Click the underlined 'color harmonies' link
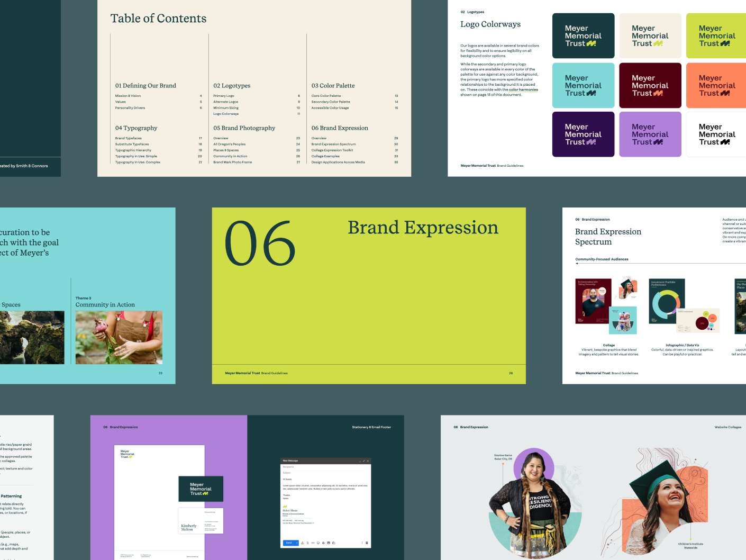746x560 pixels. pos(523,89)
